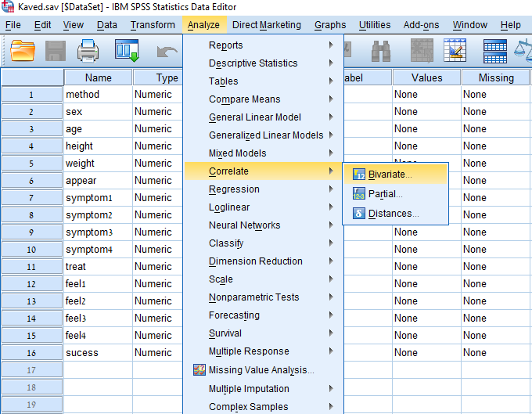Open the Graphs menu

[330, 25]
